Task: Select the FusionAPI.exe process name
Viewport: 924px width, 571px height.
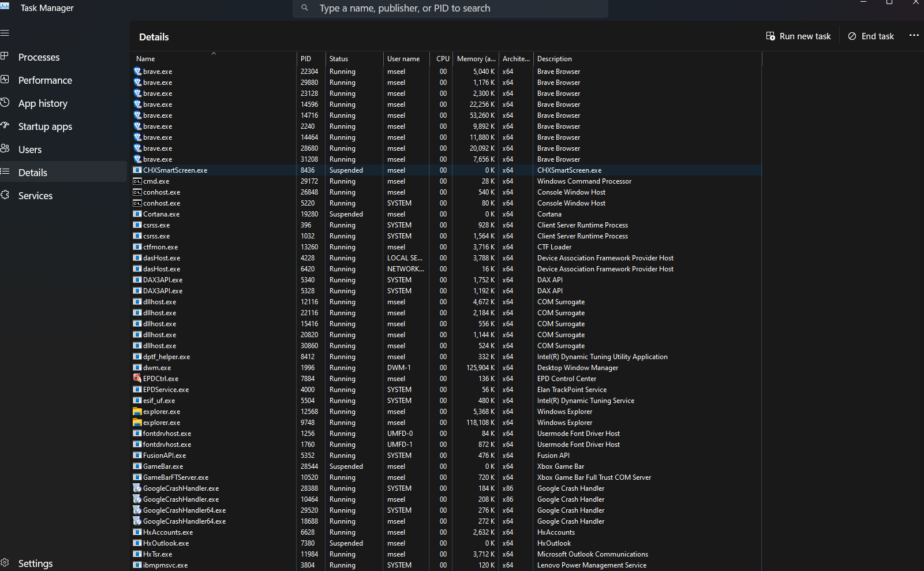Action: 164,456
